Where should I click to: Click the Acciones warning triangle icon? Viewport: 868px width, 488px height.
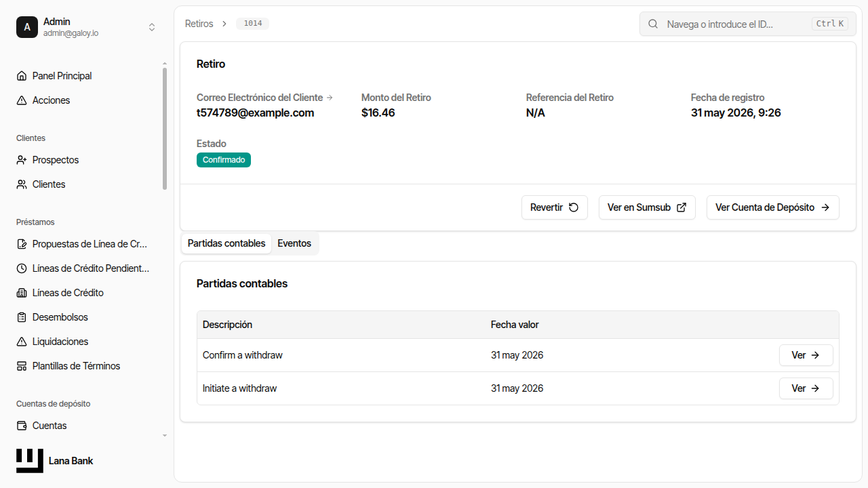click(22, 100)
